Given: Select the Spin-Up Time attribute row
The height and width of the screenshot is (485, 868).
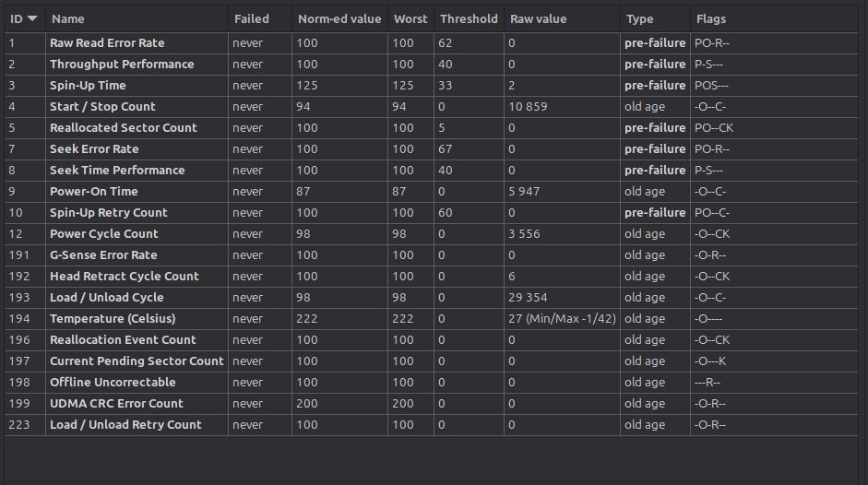Looking at the screenshot, I should 431,86.
